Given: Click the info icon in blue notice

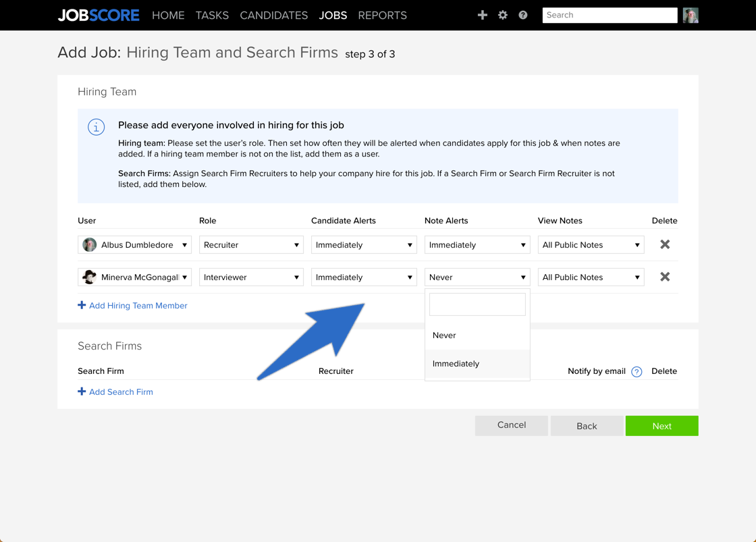Looking at the screenshot, I should pyautogui.click(x=96, y=128).
